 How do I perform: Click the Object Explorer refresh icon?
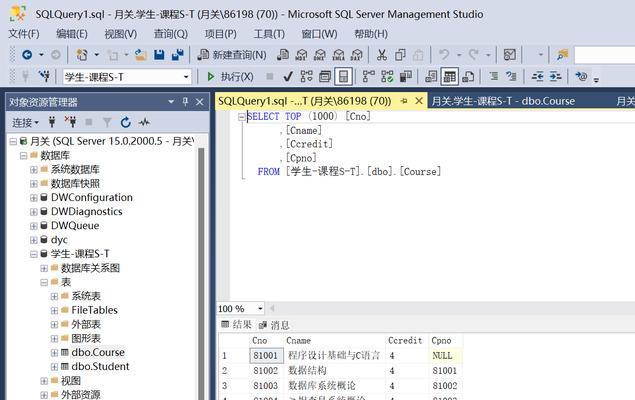pos(126,122)
